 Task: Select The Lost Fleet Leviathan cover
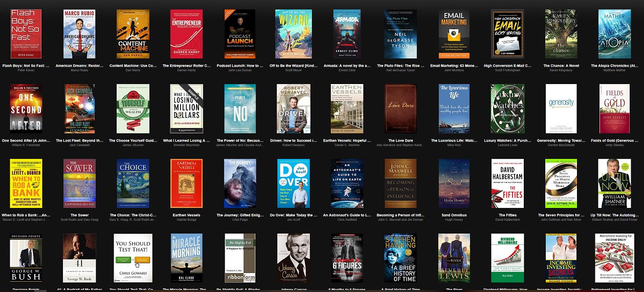79,109
